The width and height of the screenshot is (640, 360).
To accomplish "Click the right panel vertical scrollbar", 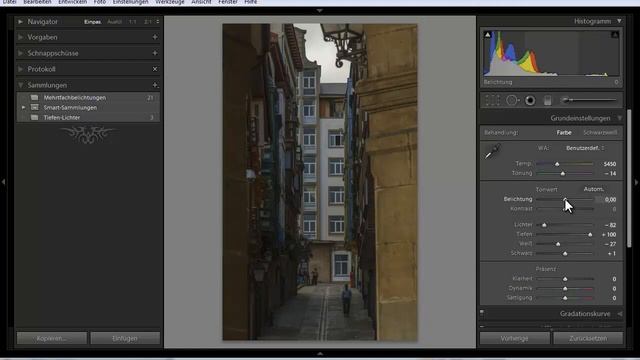I will (629, 178).
